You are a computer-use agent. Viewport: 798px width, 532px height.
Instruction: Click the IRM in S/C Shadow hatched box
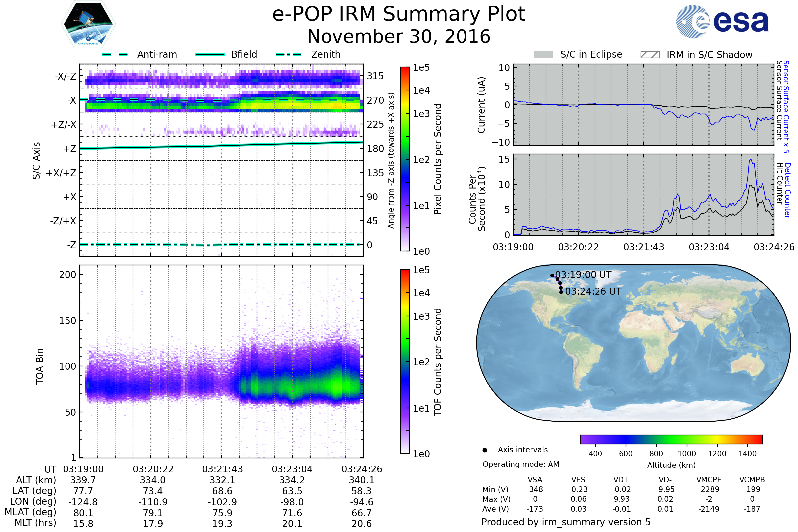pyautogui.click(x=650, y=55)
